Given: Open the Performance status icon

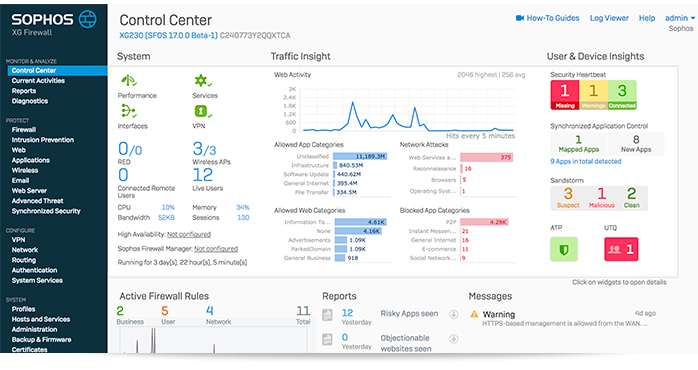Looking at the screenshot, I should tap(129, 81).
